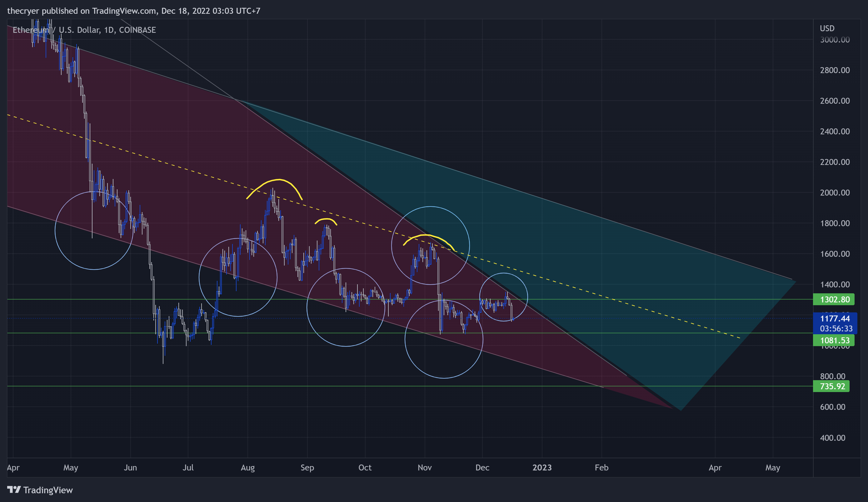
Task: Click the 1800.00 price axis label
Action: click(835, 223)
